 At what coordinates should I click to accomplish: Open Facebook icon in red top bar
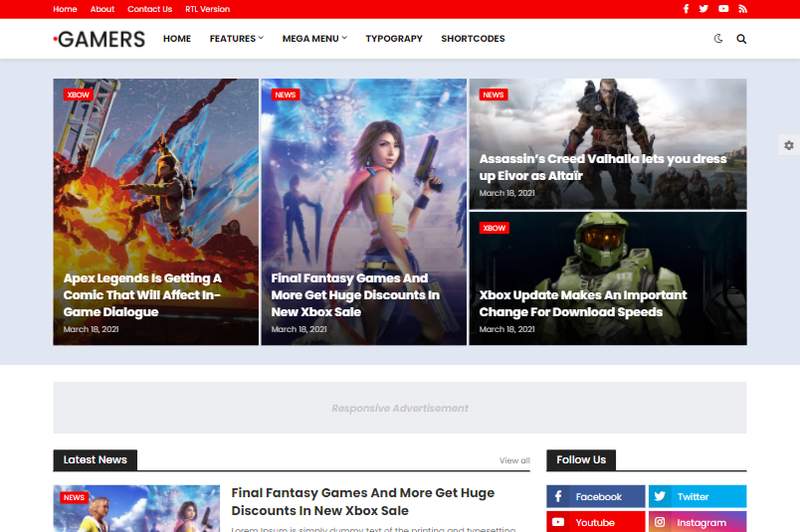[686, 9]
